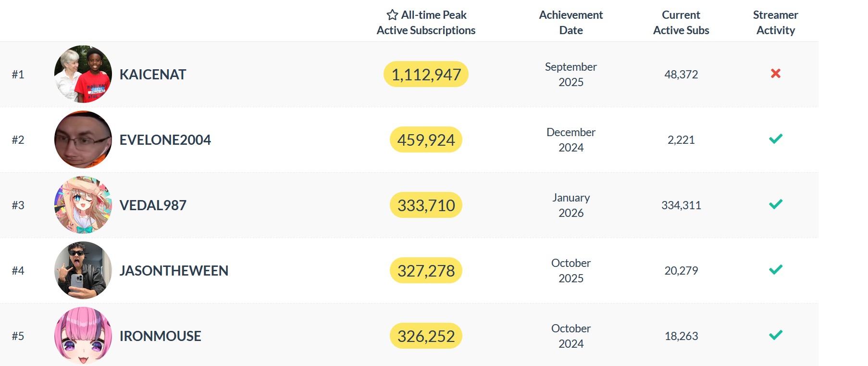
Task: Click the green checkmark for IRONMOUSE
Action: pyautogui.click(x=775, y=335)
